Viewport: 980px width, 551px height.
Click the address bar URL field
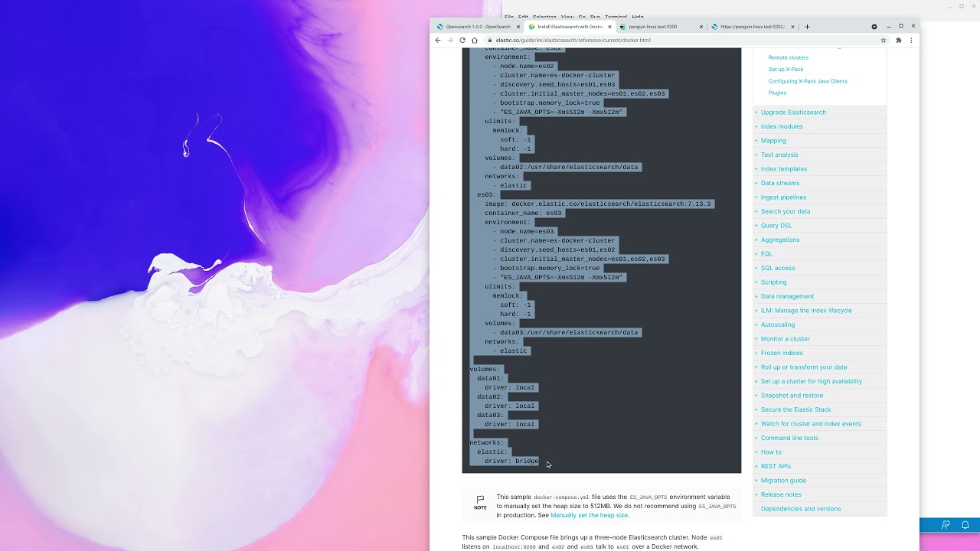681,40
